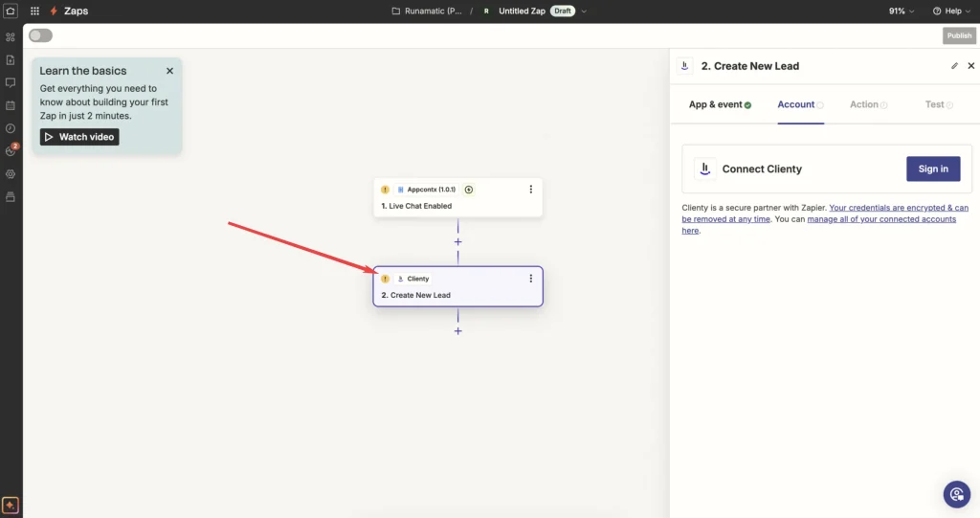Click the Sign in button
The image size is (980, 518).
(x=933, y=169)
